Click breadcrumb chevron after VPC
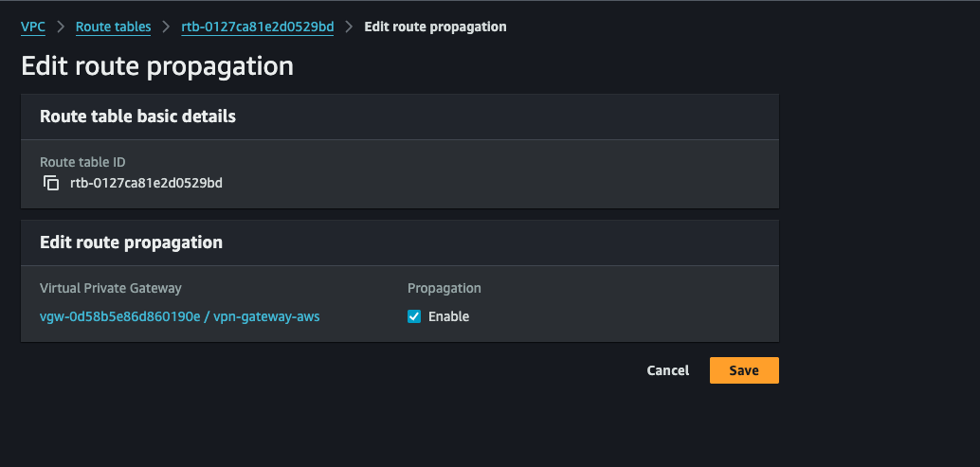Image resolution: width=980 pixels, height=467 pixels. click(x=60, y=27)
